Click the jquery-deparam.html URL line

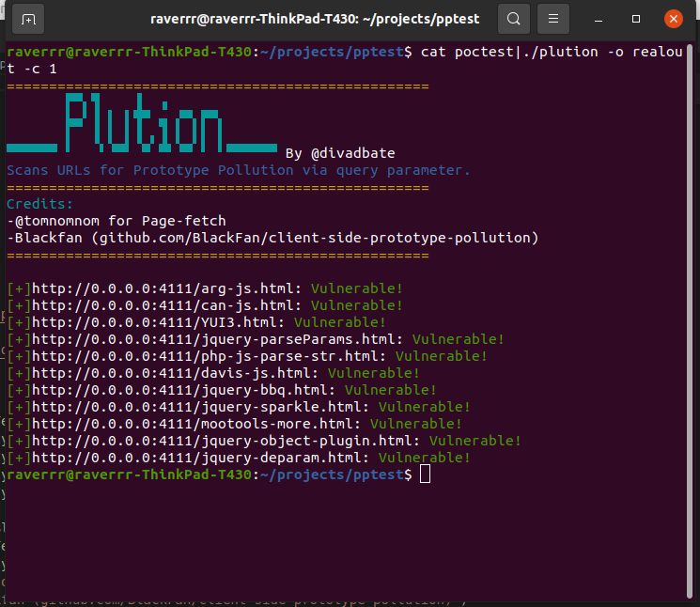pyautogui.click(x=239, y=458)
